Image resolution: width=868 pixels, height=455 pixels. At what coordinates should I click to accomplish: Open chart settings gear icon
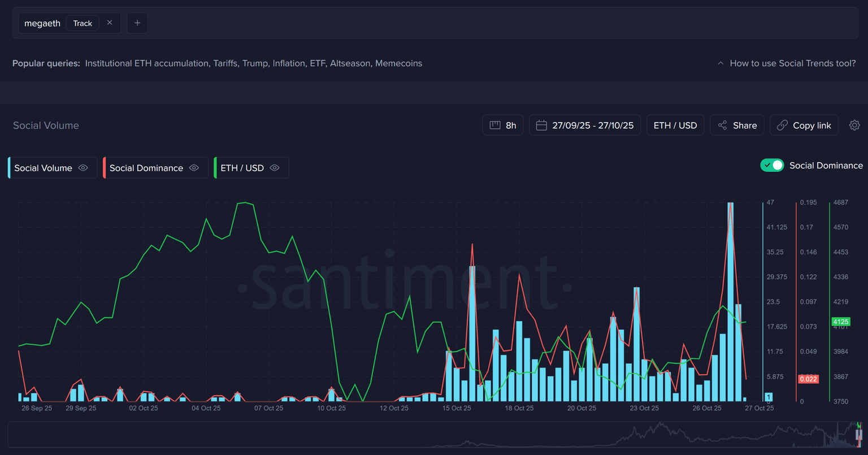pos(854,125)
